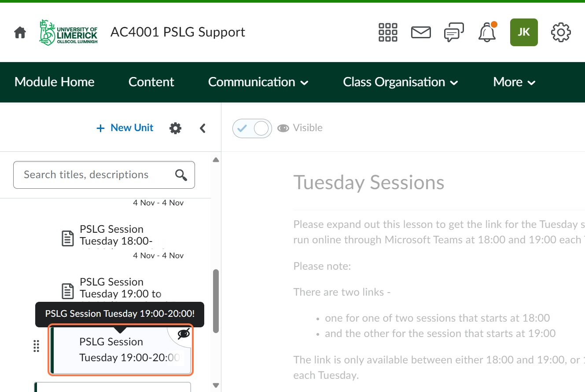
Task: Toggle the Visible switch
Action: pos(252,128)
